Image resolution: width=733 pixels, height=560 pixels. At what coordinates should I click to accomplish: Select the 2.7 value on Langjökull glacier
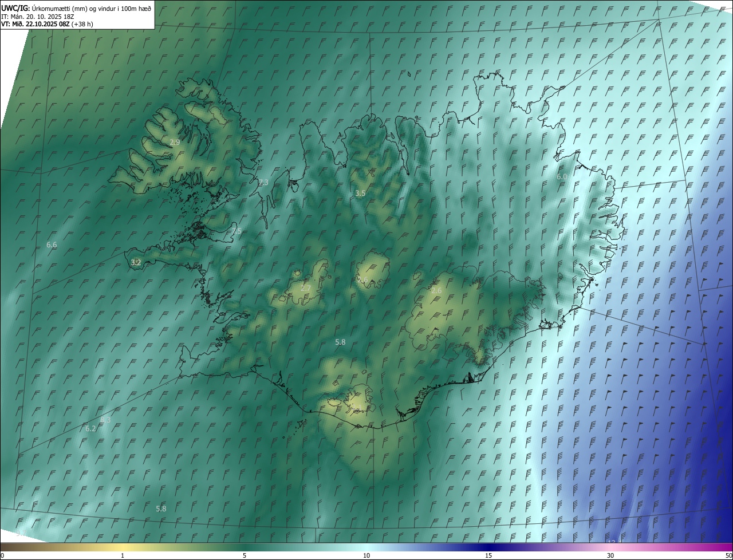pyautogui.click(x=306, y=288)
